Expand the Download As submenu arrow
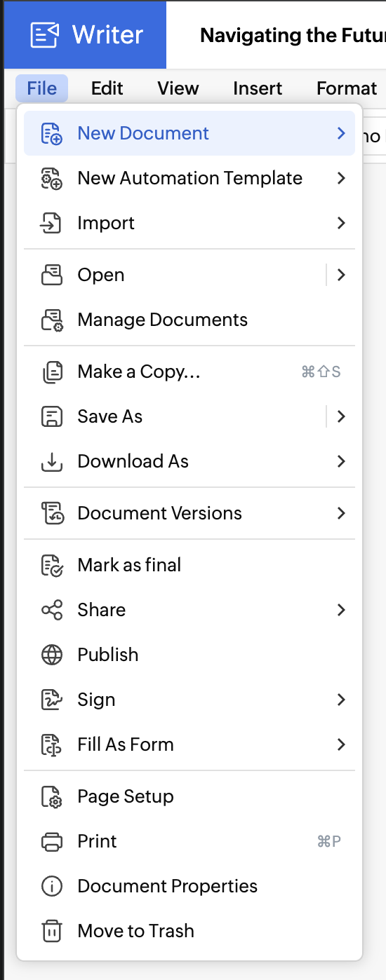 [x=341, y=461]
